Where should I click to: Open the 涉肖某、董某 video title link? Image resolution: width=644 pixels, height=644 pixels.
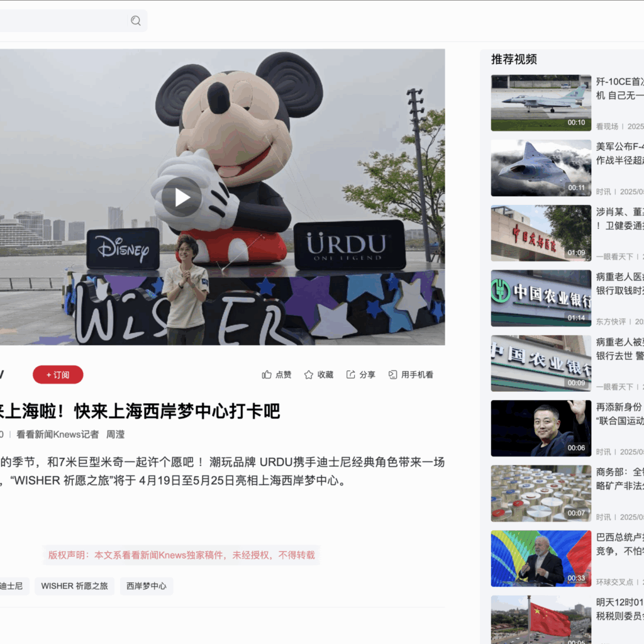tap(619, 218)
